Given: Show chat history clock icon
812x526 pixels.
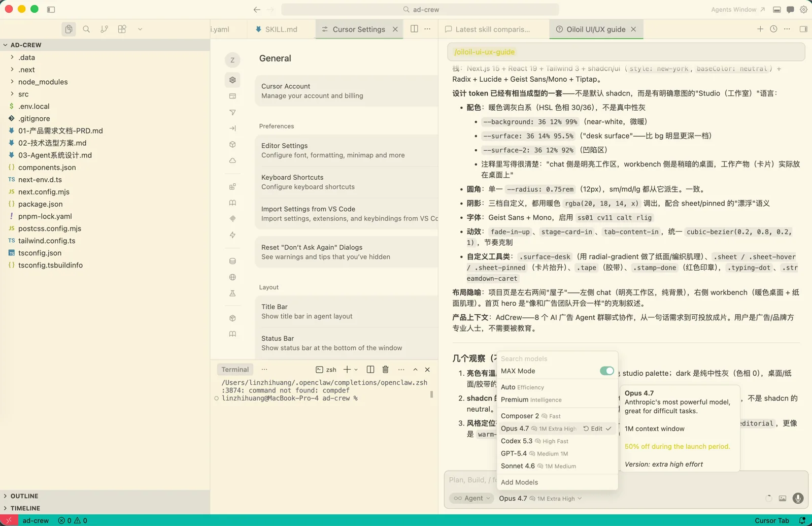Looking at the screenshot, I should click(x=773, y=29).
